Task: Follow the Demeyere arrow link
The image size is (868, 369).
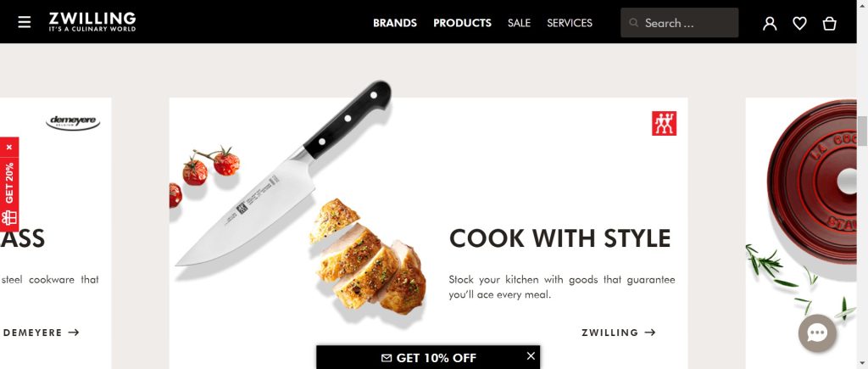Action: click(41, 333)
